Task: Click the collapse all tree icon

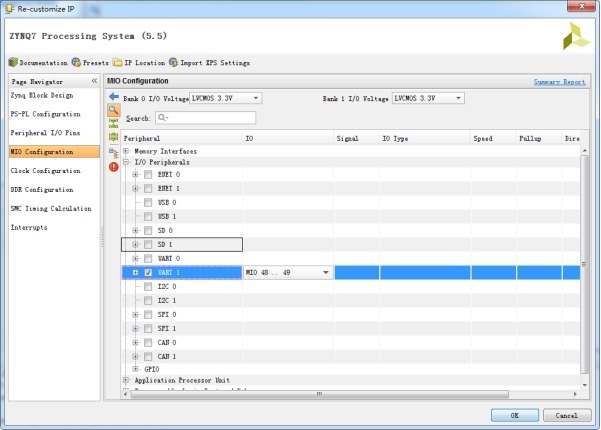Action: (113, 123)
